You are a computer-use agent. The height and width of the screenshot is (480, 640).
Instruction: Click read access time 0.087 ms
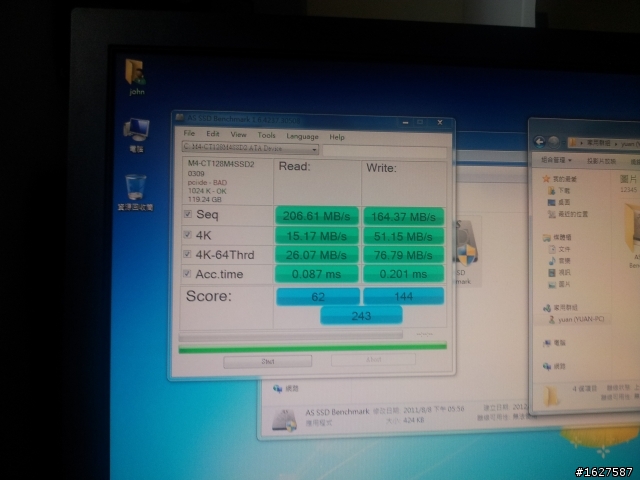[x=317, y=274]
